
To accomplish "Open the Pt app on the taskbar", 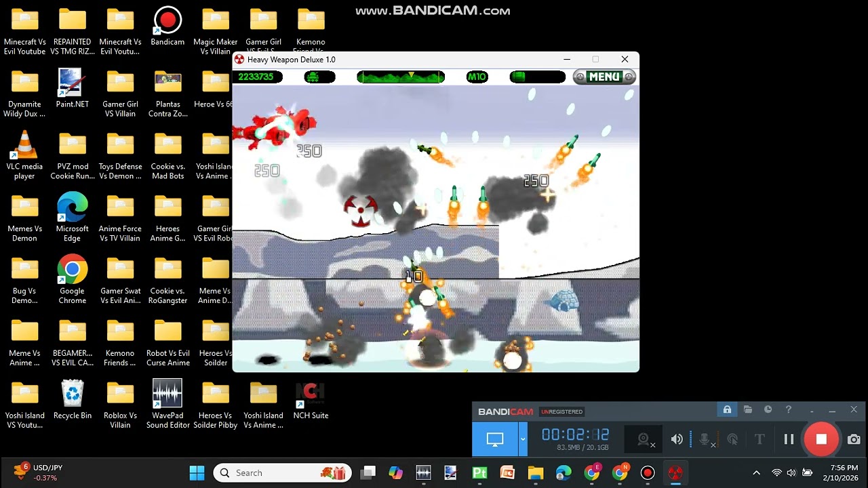I will click(x=479, y=473).
